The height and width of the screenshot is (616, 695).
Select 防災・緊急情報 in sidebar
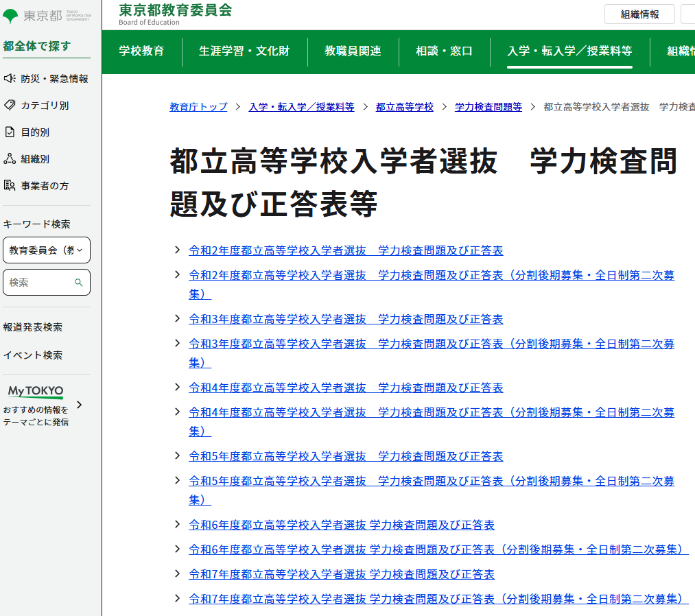tap(54, 78)
